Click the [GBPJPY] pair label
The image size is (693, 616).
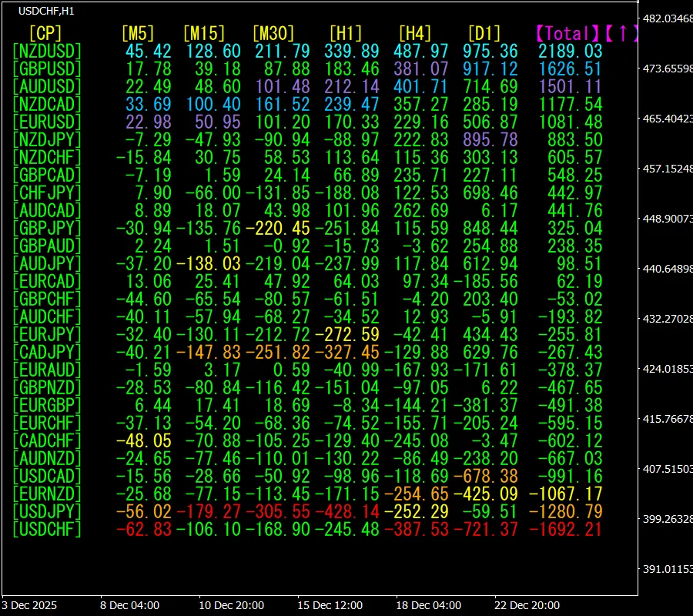(x=47, y=228)
